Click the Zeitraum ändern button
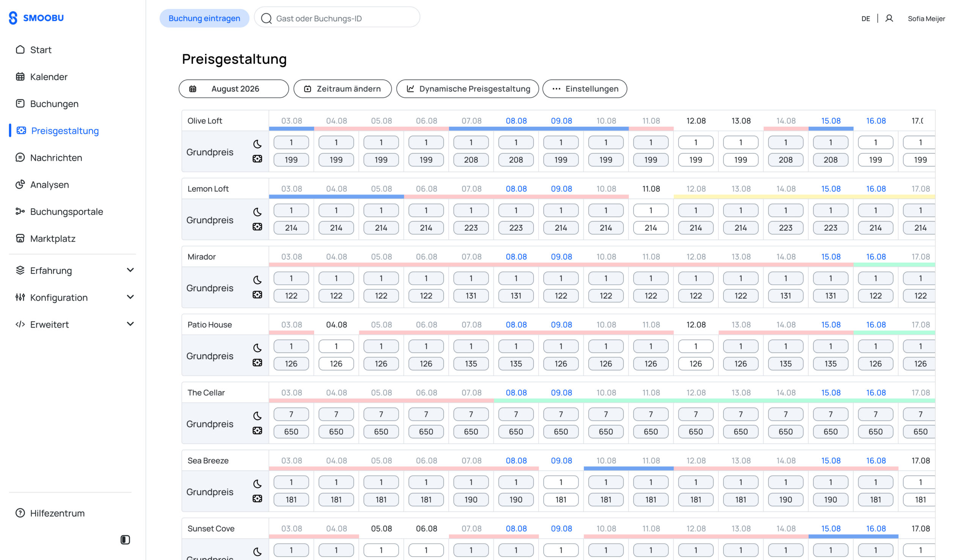The height and width of the screenshot is (560, 971). (x=343, y=89)
